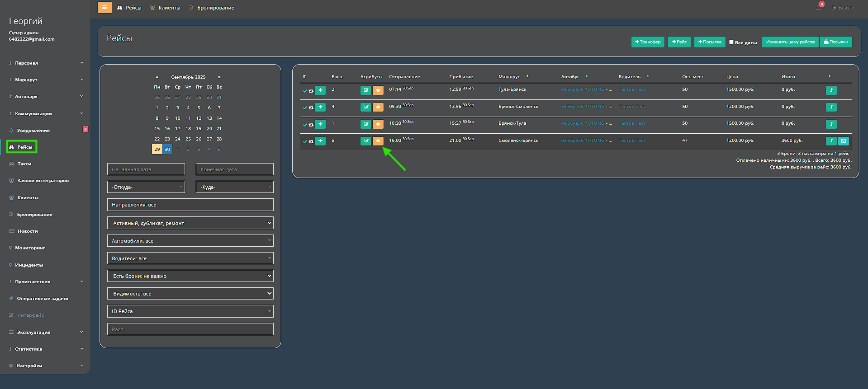The image size is (868, 389).
Task: Click the green plus icon in Брянск-Смоленск row
Action: click(x=320, y=107)
